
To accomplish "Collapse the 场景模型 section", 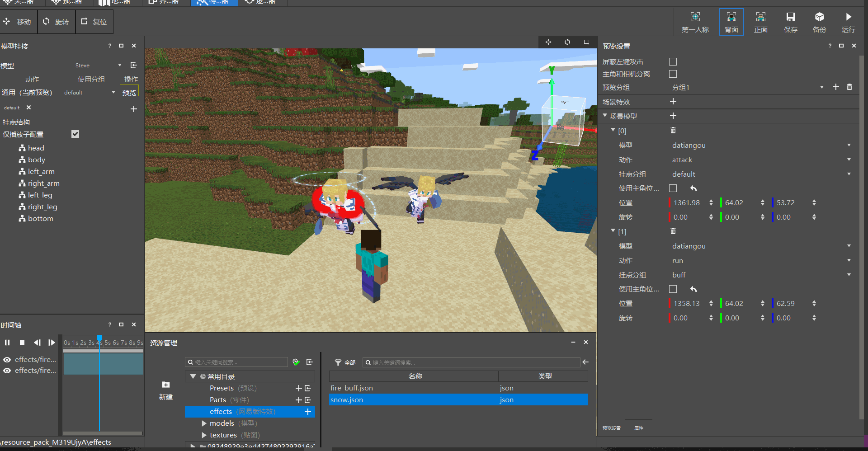I will click(x=605, y=116).
